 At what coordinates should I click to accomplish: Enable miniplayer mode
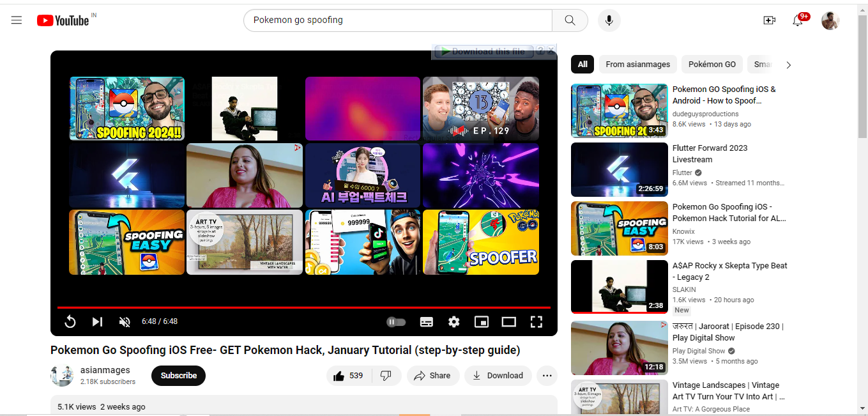click(x=482, y=322)
